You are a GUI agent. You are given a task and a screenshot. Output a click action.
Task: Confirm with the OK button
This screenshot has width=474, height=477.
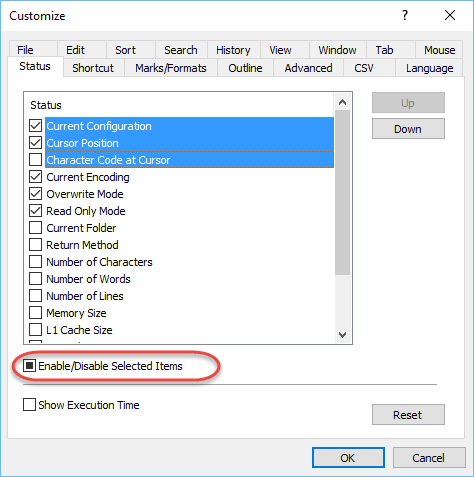(348, 458)
